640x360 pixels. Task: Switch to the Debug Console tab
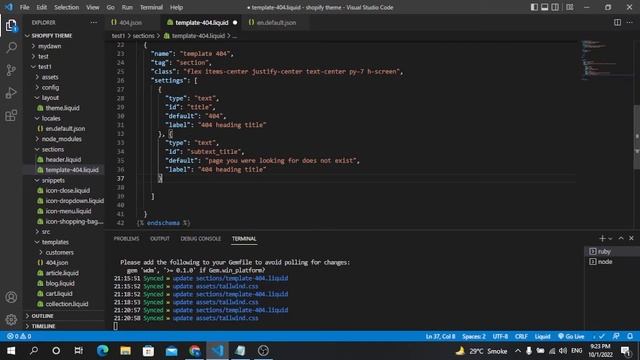click(200, 239)
